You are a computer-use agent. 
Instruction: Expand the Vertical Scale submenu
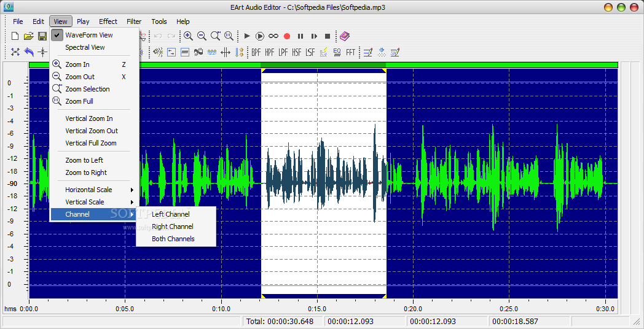95,202
